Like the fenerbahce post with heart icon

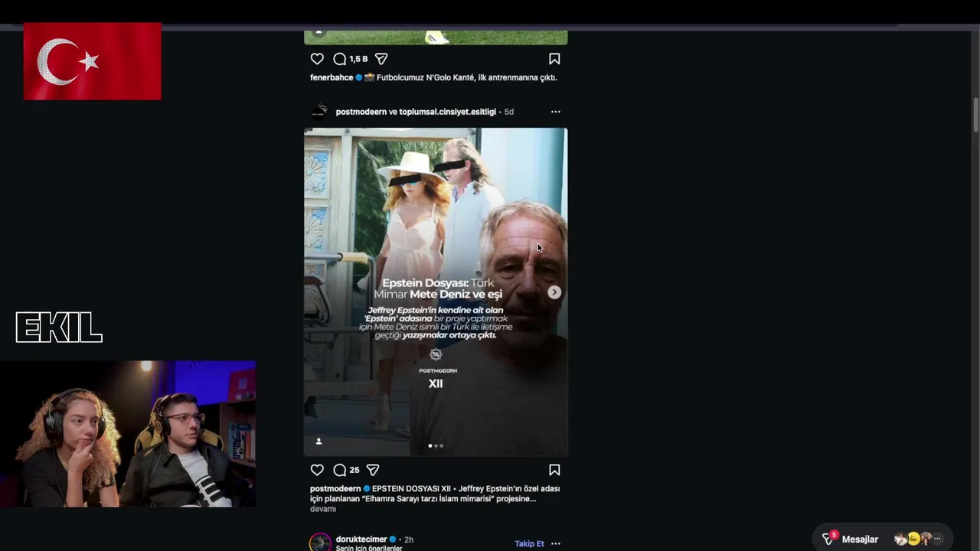pyautogui.click(x=317, y=59)
